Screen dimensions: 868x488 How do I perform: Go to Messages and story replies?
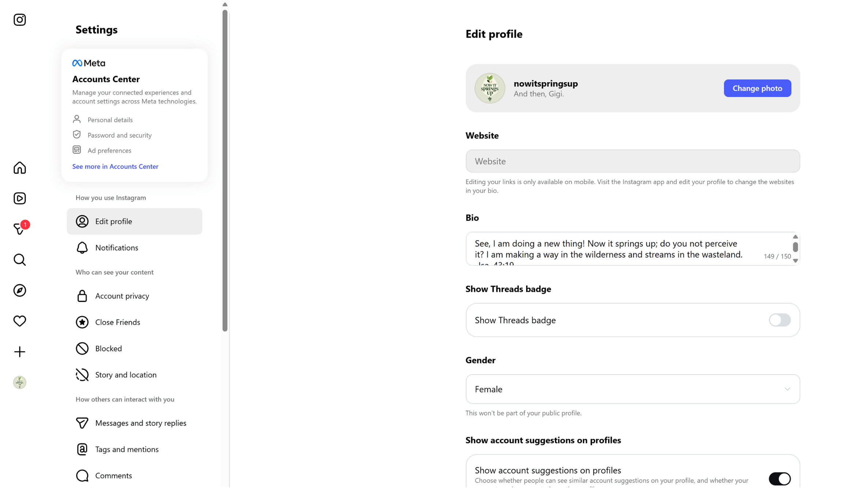coord(140,423)
